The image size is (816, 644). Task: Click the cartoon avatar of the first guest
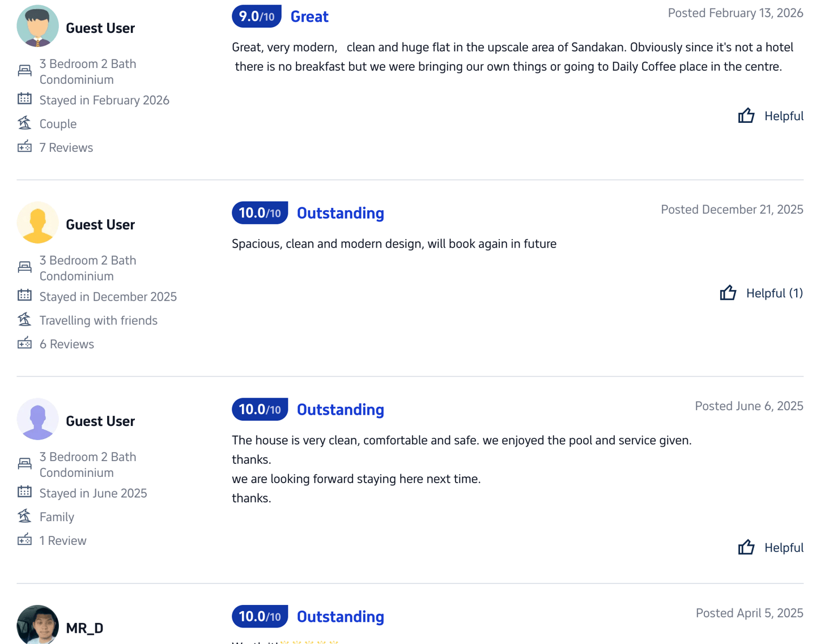click(x=37, y=26)
